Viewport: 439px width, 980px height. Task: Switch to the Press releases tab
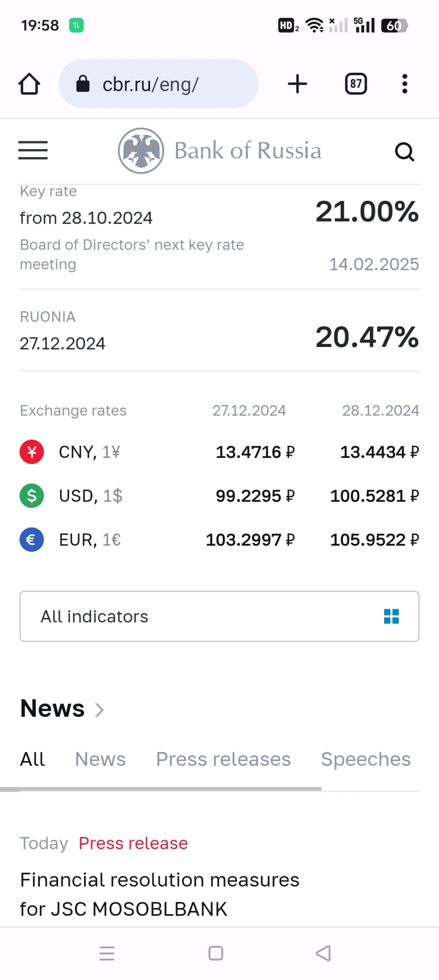tap(223, 759)
